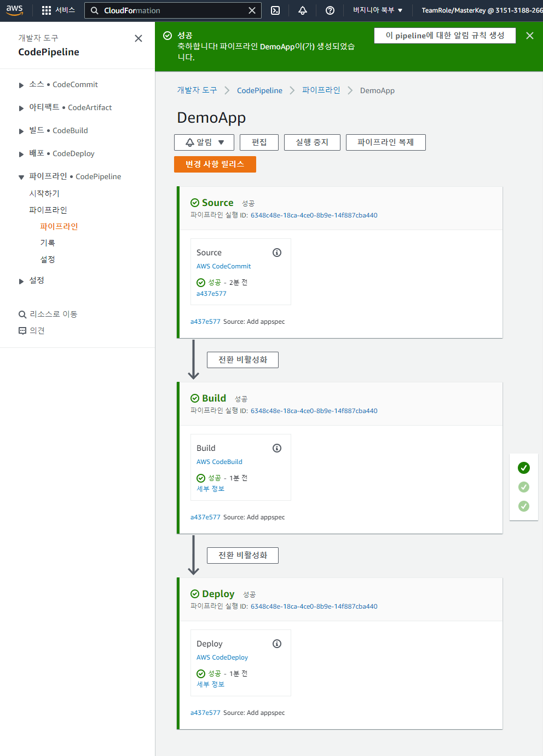Open the TeamRole/MasterKey account menu
Viewport: 543px width, 756px height.
point(482,10)
